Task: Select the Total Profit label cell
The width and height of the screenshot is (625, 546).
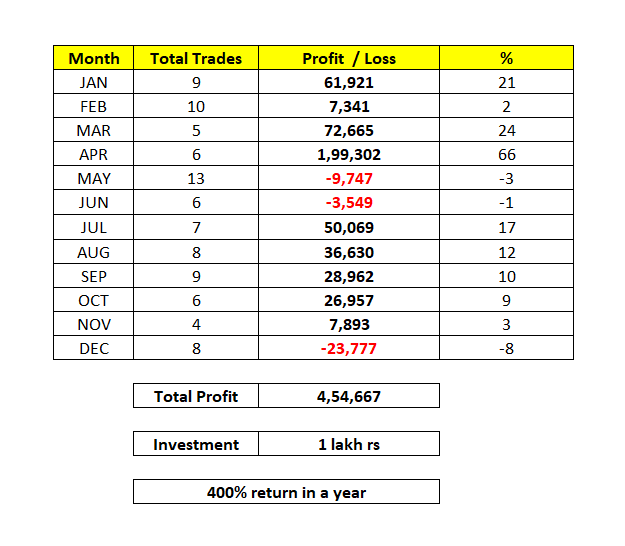Action: [x=196, y=396]
